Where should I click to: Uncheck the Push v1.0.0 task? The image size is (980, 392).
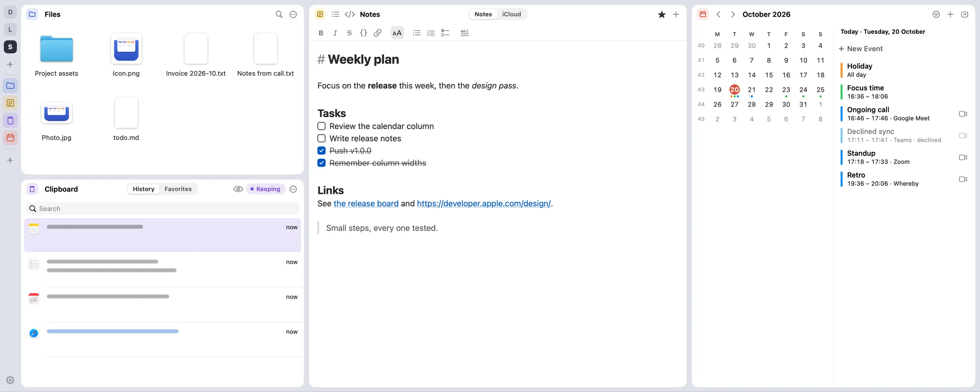tap(322, 151)
